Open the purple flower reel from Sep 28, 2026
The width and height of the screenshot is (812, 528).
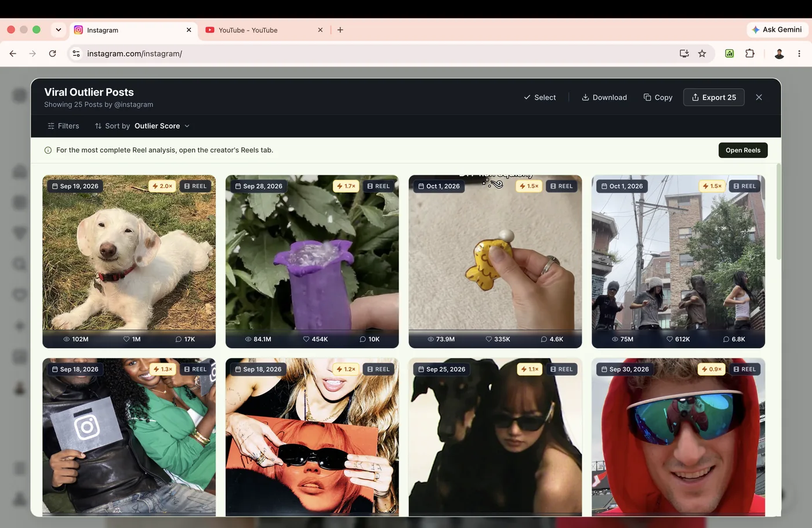click(312, 261)
